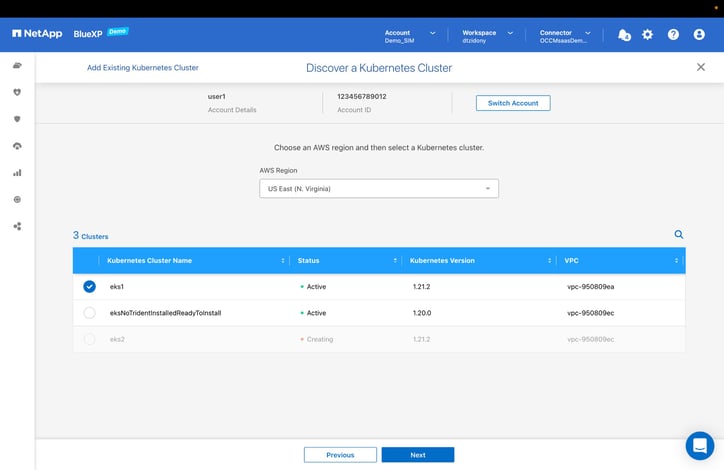Click the Next button
Viewport: 724px width, 470px height.
(x=417, y=455)
